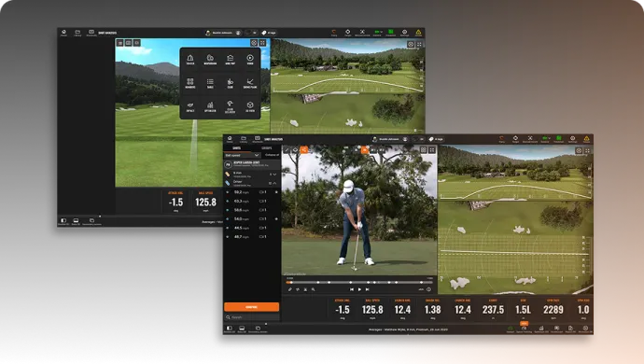Click the Search field in the shot sidebar
The width and height of the screenshot is (644, 364).
[251, 317]
